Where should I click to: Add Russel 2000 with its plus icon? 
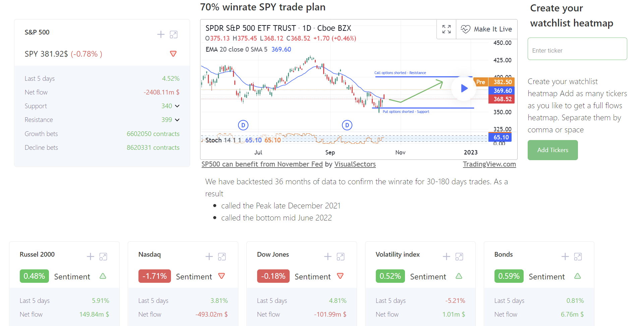point(91,257)
